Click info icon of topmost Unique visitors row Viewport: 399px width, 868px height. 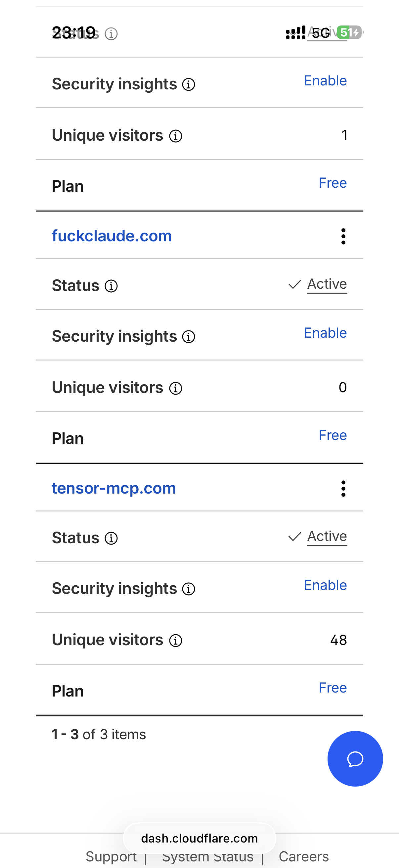click(175, 136)
